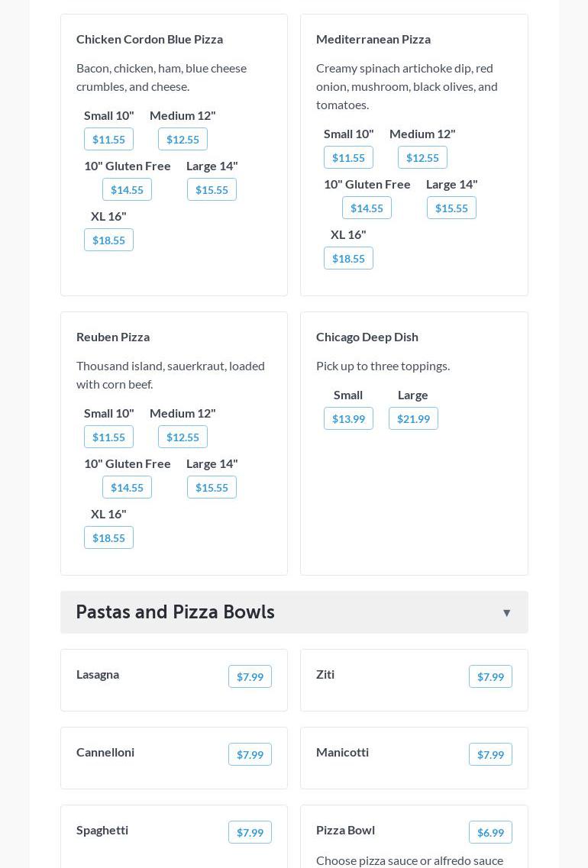Screen dimensions: 588x868
Task: Pick Reuben Pizza 10" Gluten Free $14.55
Action: point(127,488)
